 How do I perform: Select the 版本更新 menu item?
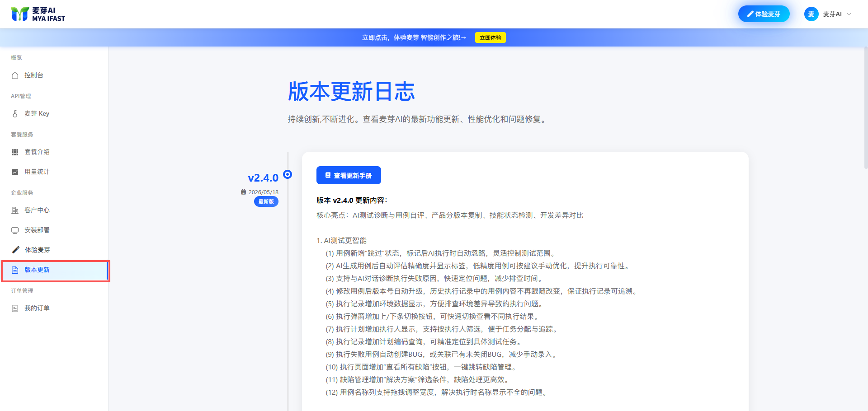pyautogui.click(x=54, y=270)
